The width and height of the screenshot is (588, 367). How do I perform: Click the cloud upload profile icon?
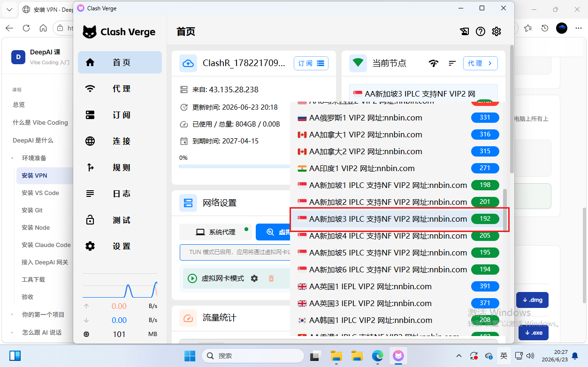[x=188, y=63]
